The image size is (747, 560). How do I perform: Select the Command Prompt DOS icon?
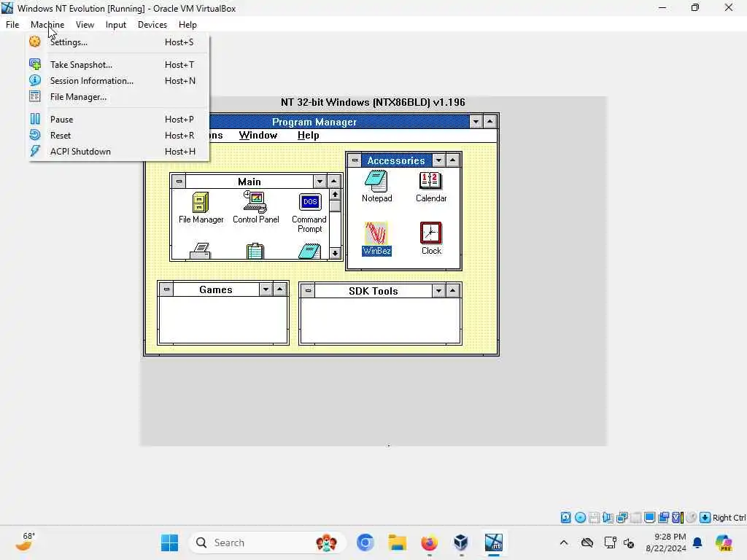coord(309,202)
